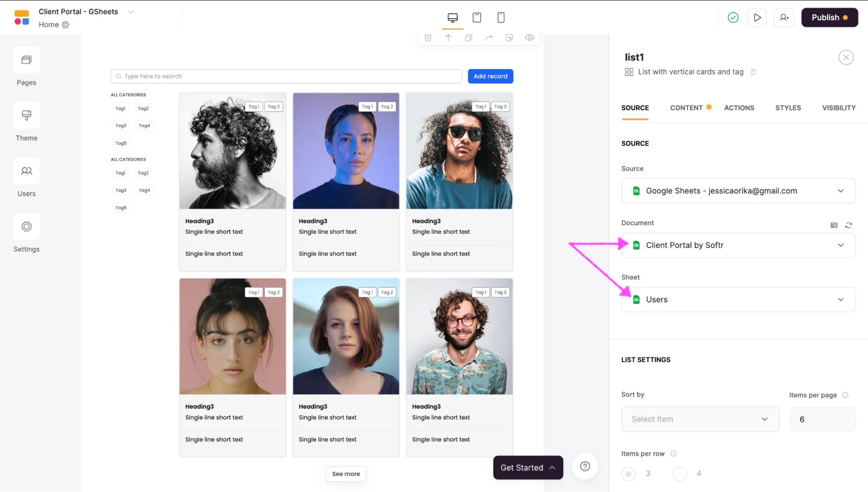The width and height of the screenshot is (868, 492).
Task: Open the Theme panel icon
Action: [26, 115]
